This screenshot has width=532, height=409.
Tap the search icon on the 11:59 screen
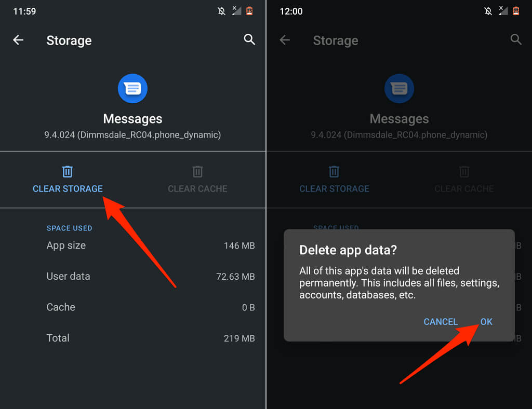coord(249,40)
